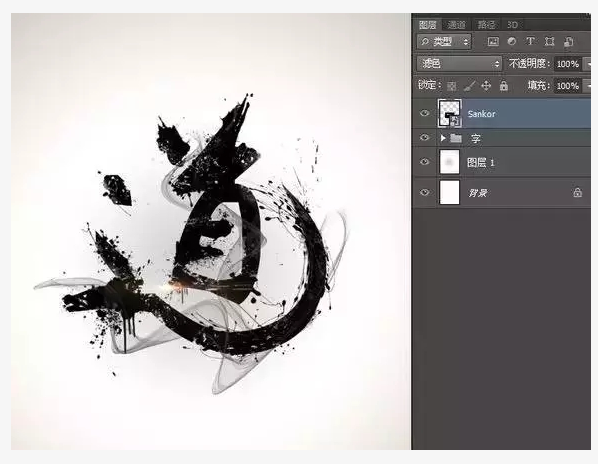Select the Sankor layer name

[481, 114]
